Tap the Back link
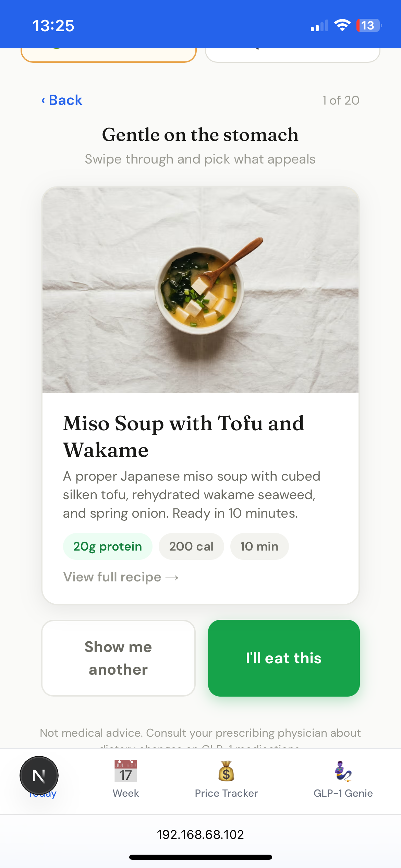Viewport: 401px width, 868px height. click(62, 100)
